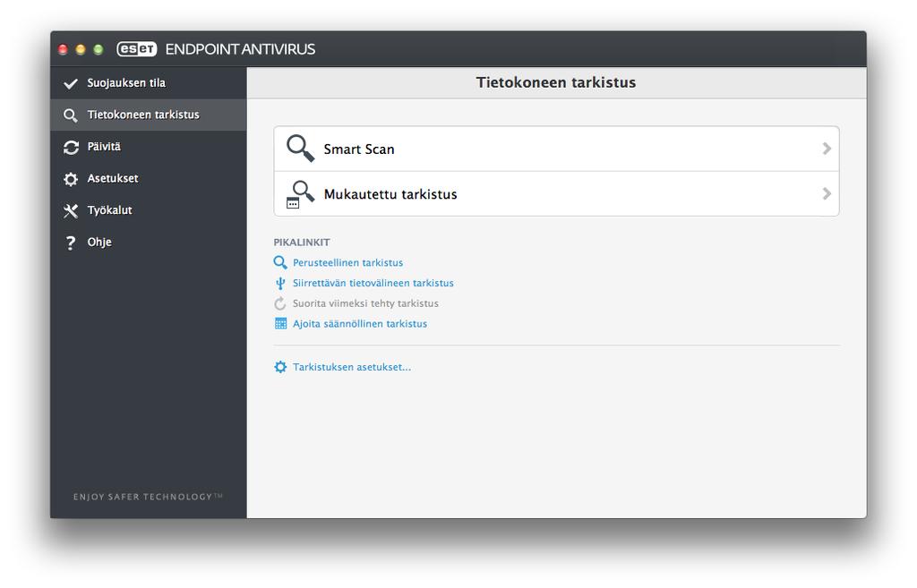Viewport: 917px width, 588px height.
Task: Expand Smart Scan with its right chevron
Action: (827, 149)
